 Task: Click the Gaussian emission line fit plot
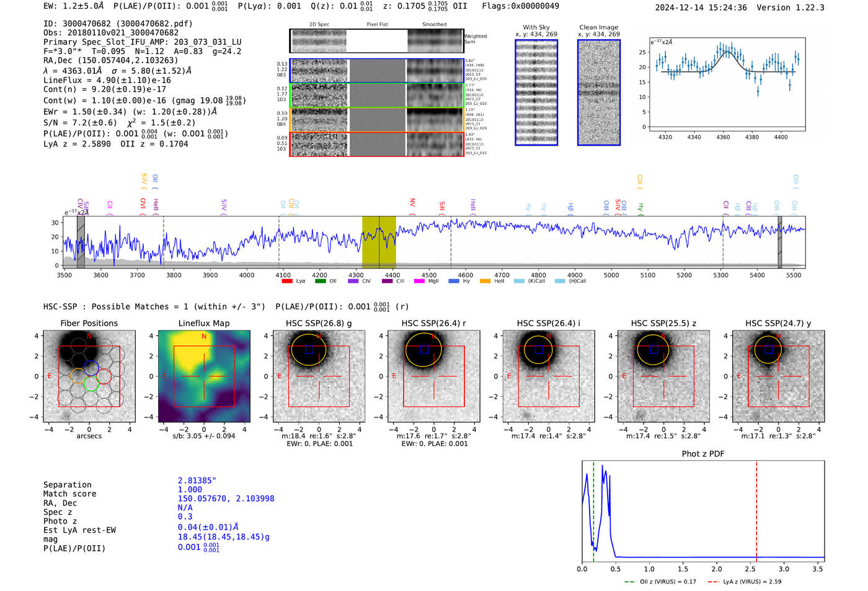tap(727, 84)
